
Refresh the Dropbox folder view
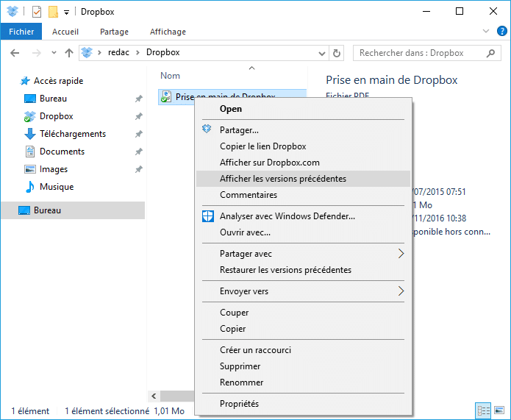pyautogui.click(x=337, y=53)
